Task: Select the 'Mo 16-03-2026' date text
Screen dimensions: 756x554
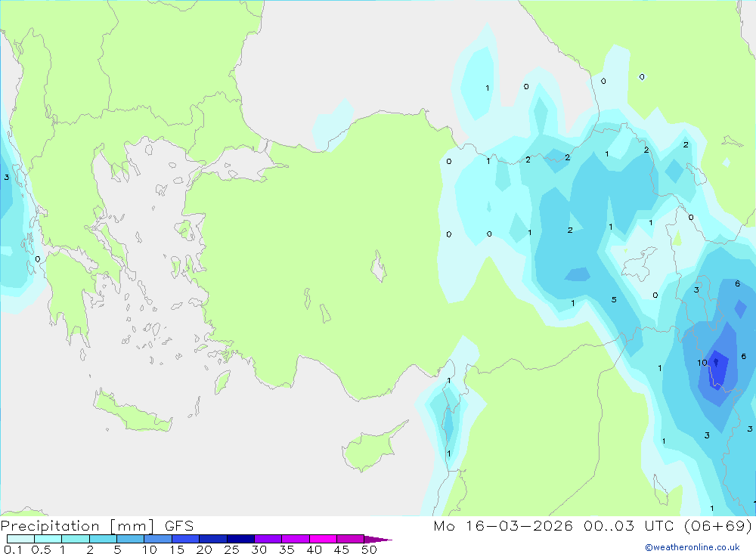Action: point(503,525)
